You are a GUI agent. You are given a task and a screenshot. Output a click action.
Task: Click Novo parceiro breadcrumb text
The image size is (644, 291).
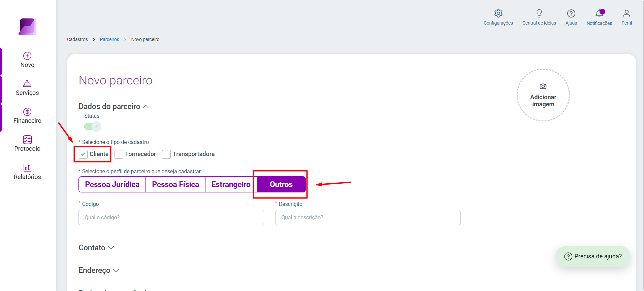coord(145,39)
